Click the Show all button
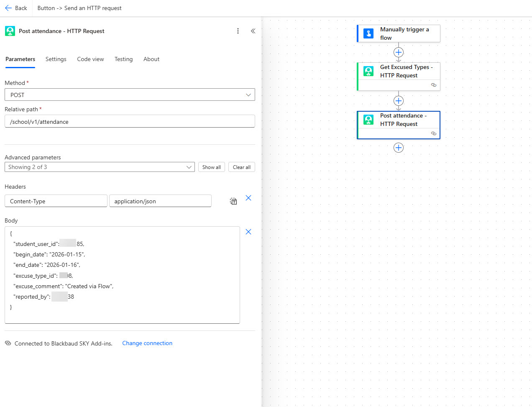 pos(212,167)
